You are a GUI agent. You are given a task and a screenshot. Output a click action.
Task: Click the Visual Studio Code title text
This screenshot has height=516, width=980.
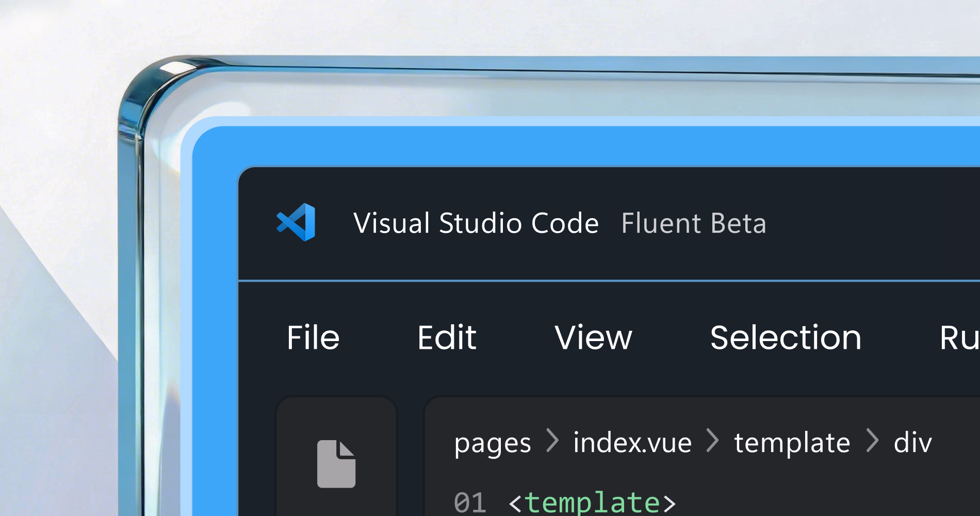(476, 223)
